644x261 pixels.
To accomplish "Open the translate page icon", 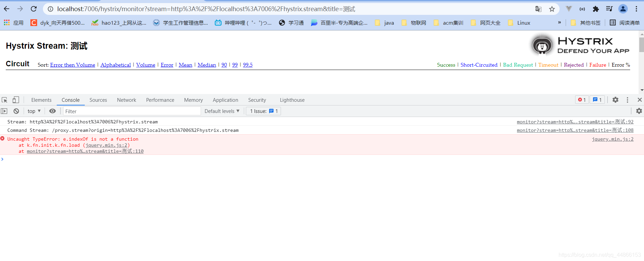I will 538,9.
